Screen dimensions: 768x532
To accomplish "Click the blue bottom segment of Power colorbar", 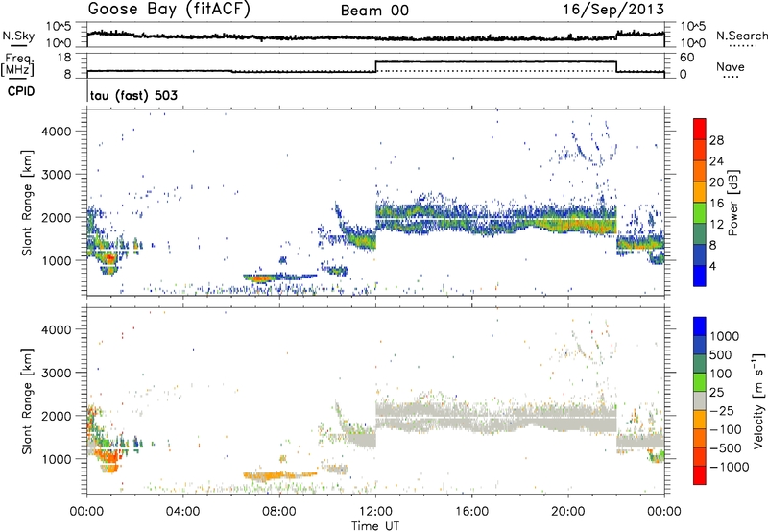I will pos(700,276).
